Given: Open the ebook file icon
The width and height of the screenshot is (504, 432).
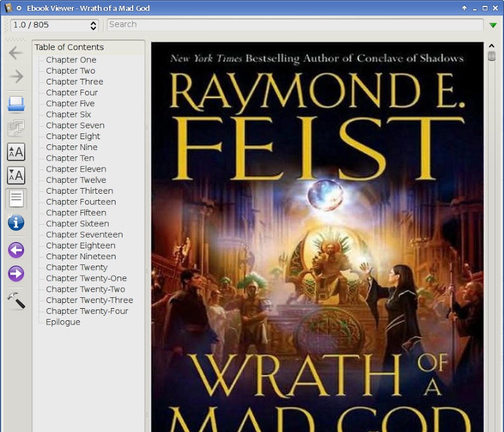Looking at the screenshot, I should pos(16,104).
